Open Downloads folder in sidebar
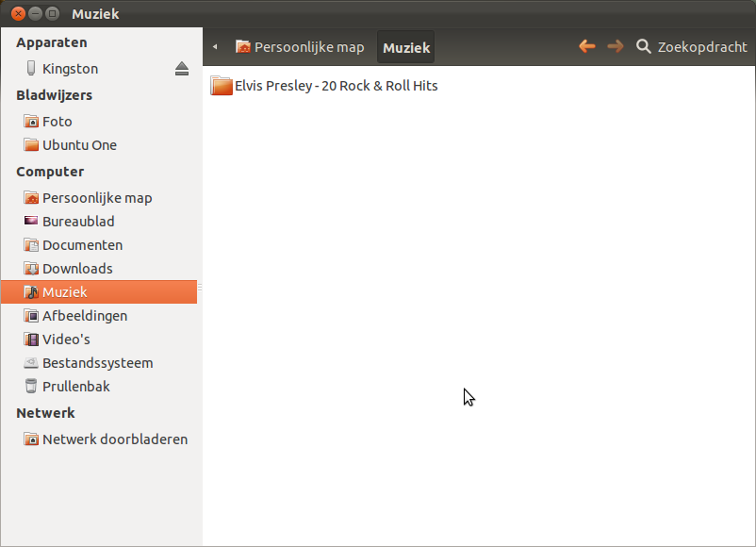Screen dimensions: 756x547 coord(77,269)
